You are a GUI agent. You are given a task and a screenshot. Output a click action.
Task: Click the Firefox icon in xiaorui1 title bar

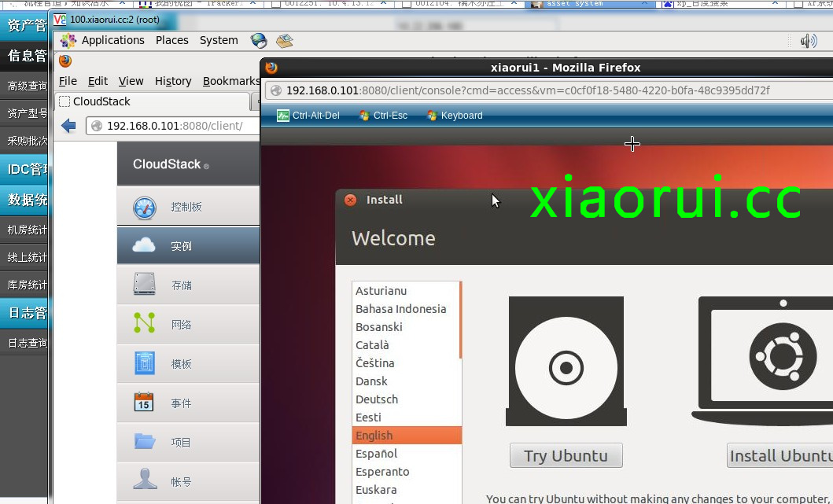[x=271, y=68]
